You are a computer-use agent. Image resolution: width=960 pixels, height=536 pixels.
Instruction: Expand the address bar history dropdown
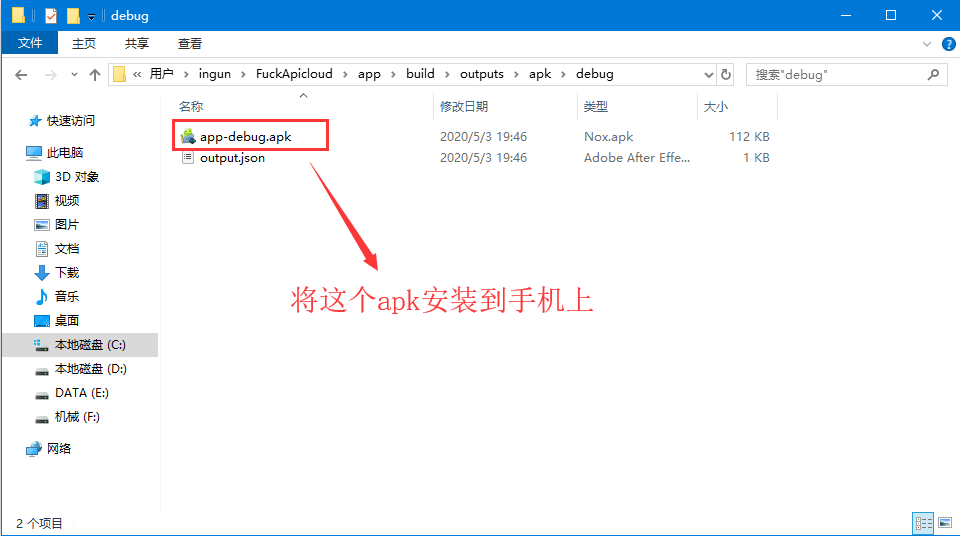[x=708, y=75]
